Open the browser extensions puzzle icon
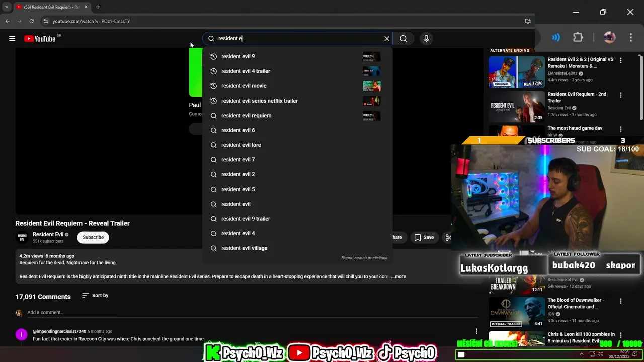 click(x=578, y=37)
